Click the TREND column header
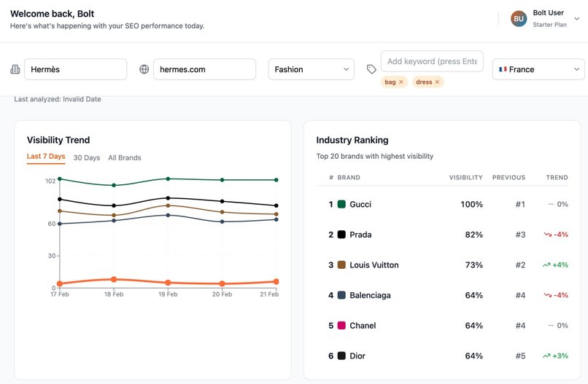588x384 pixels. click(557, 178)
